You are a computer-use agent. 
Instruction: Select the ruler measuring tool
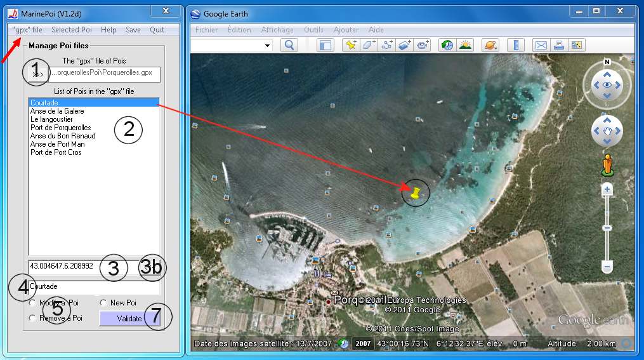pyautogui.click(x=515, y=45)
